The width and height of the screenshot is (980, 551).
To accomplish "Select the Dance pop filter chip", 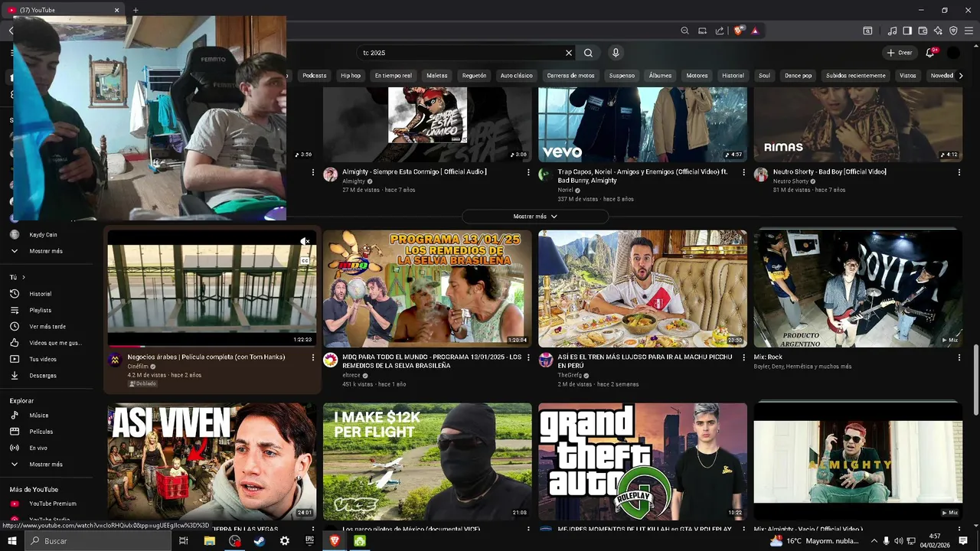I will 798,76.
